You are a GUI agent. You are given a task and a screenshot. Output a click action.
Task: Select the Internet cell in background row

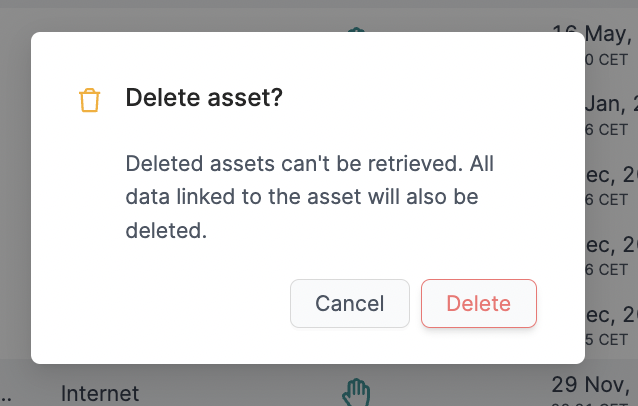[100, 393]
